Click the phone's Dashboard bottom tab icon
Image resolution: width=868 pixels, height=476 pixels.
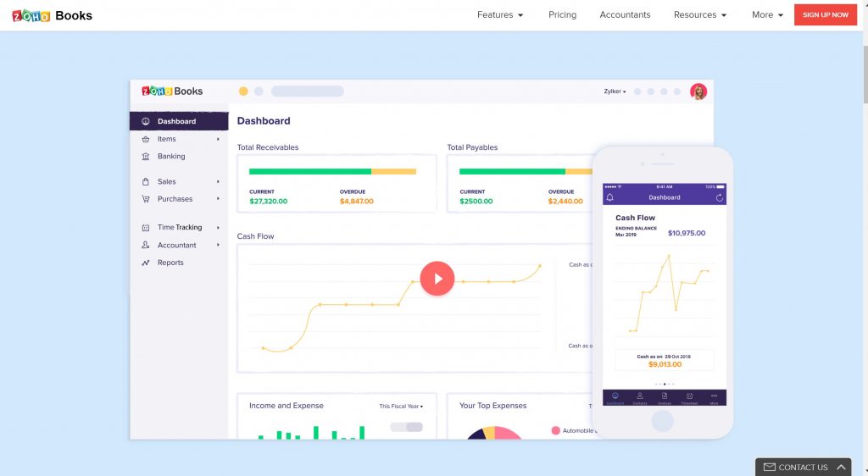coord(615,397)
